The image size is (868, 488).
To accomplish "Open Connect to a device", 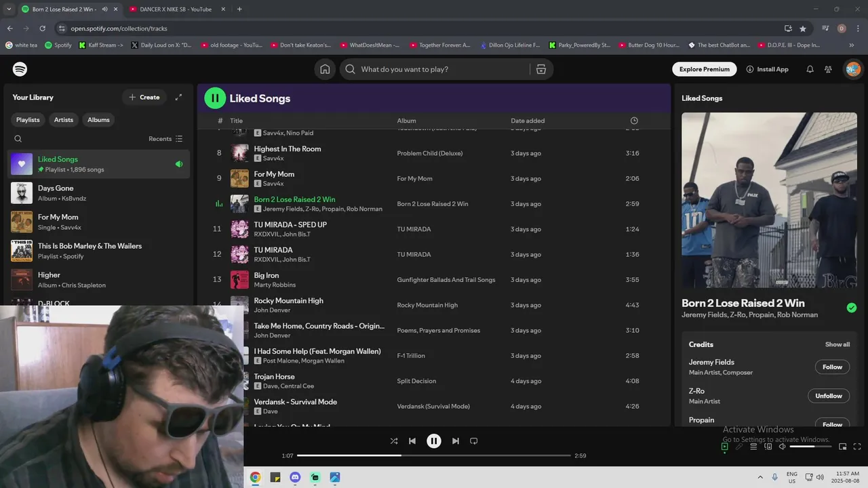I will pos(768,447).
